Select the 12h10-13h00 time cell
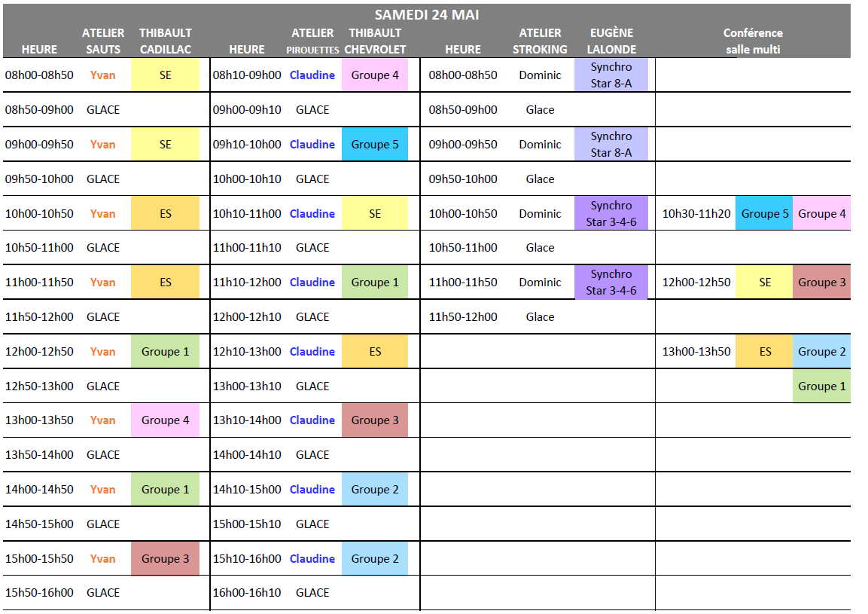Image resolution: width=868 pixels, height=614 pixels. coord(247,352)
